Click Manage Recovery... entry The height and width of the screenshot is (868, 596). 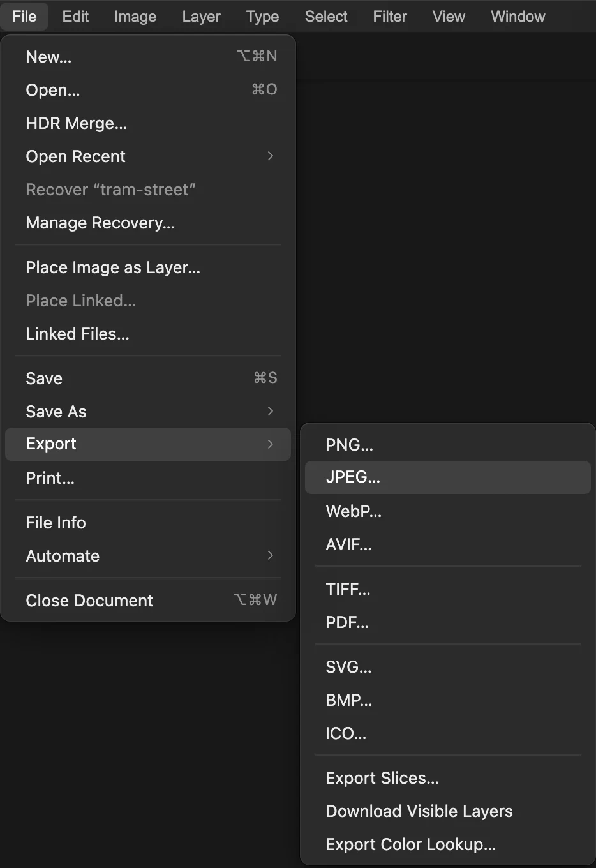pos(148,223)
